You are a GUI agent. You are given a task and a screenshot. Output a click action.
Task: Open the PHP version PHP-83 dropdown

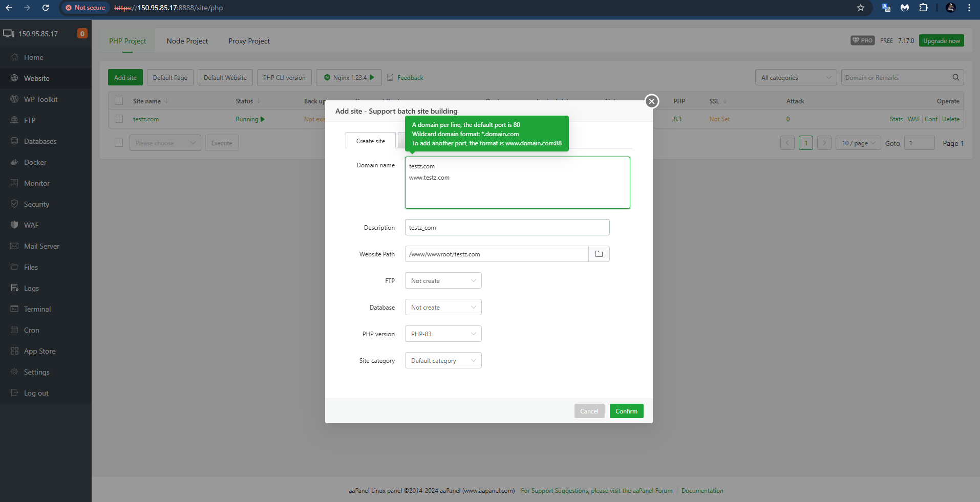[x=443, y=334]
